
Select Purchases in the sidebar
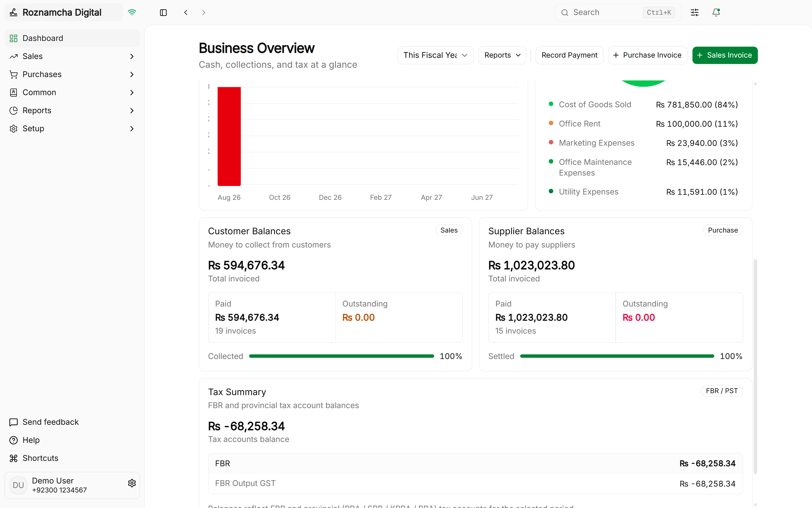click(72, 75)
